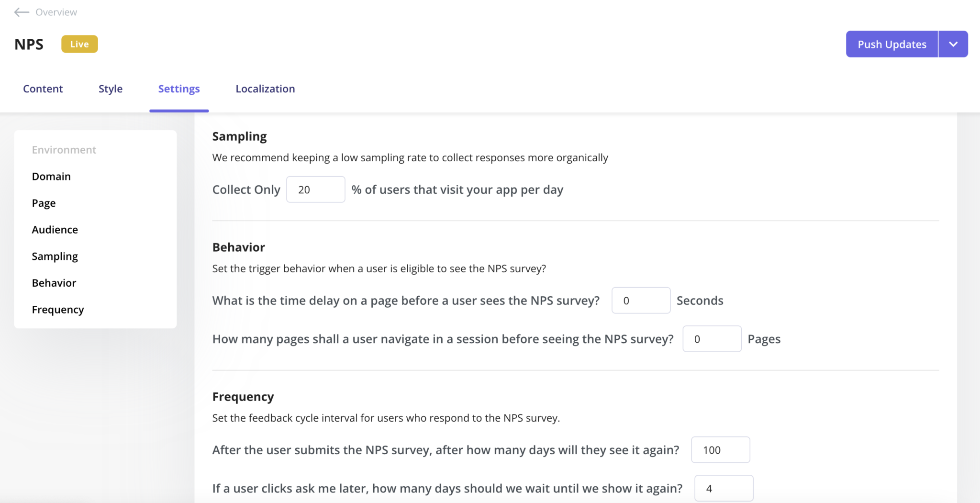Open the Behavior settings section
The image size is (980, 503).
tap(54, 282)
